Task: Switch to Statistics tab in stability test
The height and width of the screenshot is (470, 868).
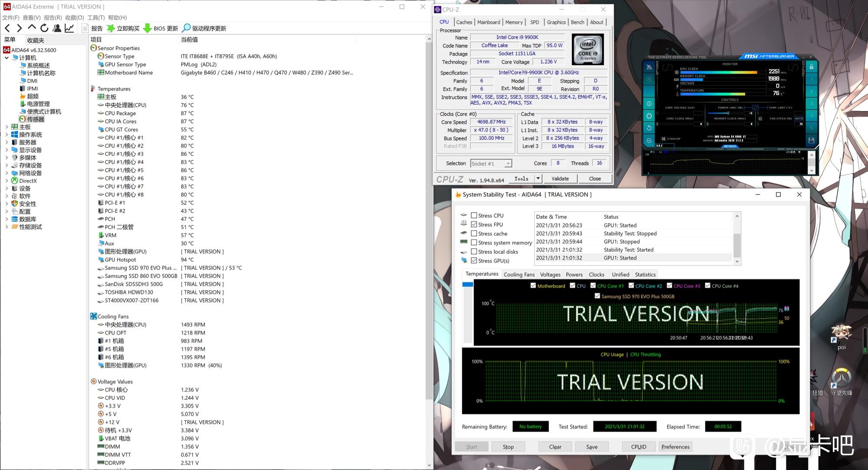Action: point(645,275)
